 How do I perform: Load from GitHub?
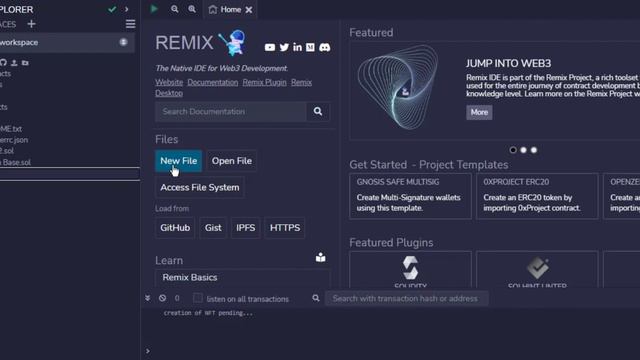pos(175,228)
